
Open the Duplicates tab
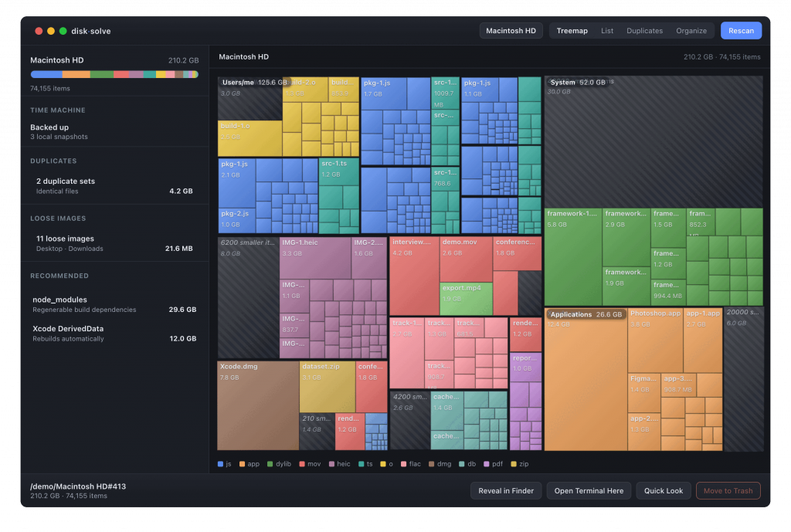[644, 31]
